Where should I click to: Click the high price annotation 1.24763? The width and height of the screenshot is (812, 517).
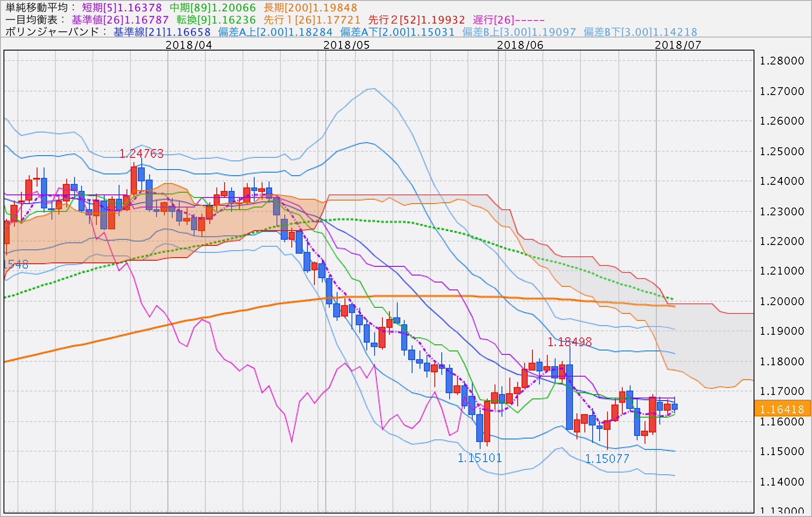pyautogui.click(x=141, y=153)
